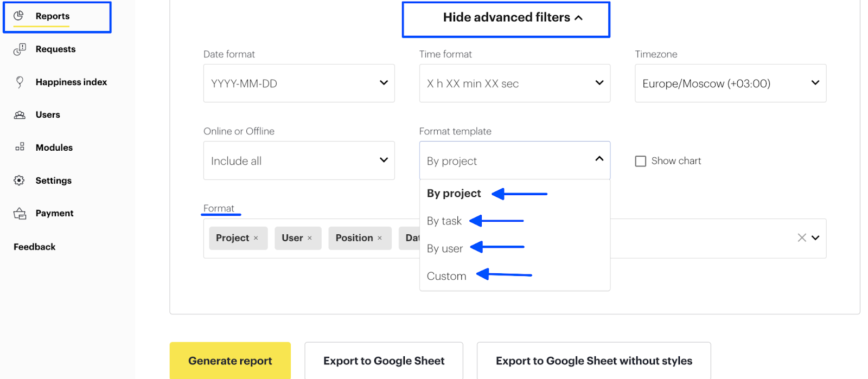Open the Time format dropdown
The image size is (868, 379).
514,83
